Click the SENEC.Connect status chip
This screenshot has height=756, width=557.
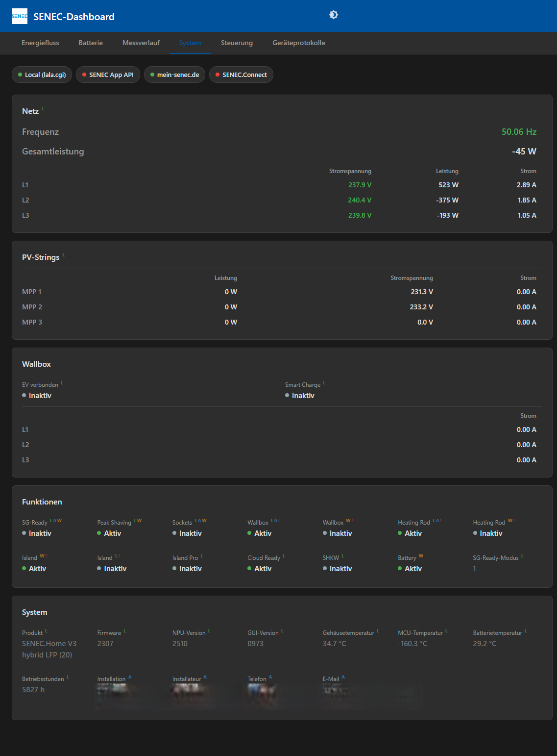241,75
